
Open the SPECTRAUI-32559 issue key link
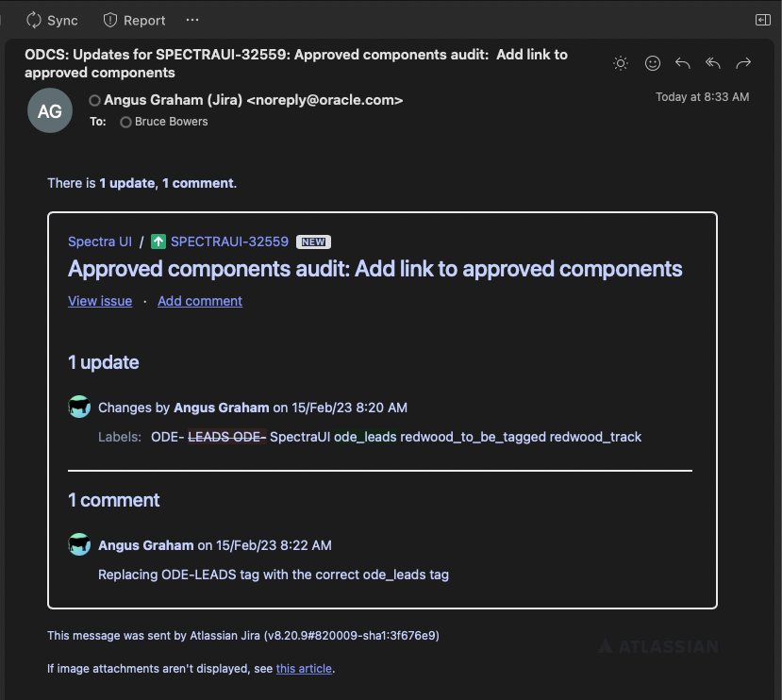coord(229,242)
